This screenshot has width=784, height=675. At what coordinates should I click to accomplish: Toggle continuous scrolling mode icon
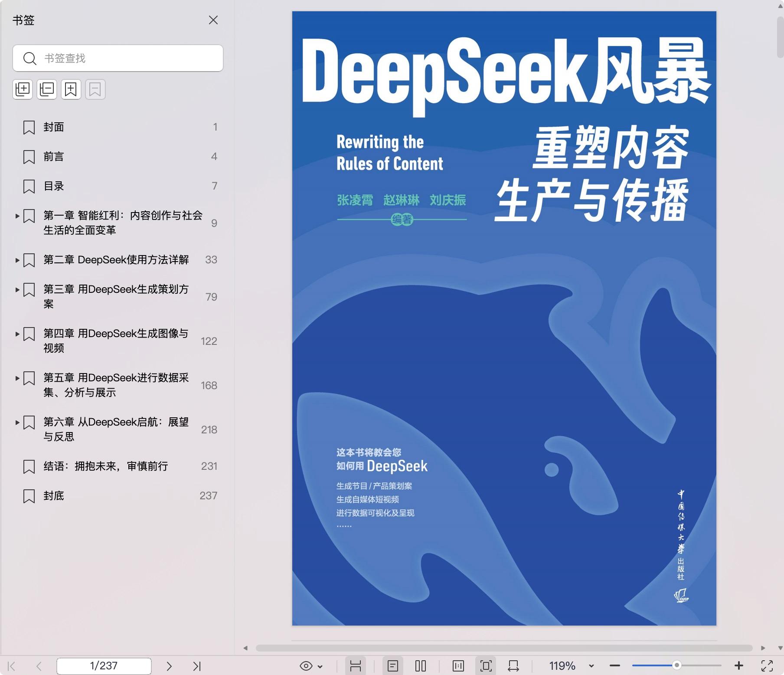click(356, 666)
